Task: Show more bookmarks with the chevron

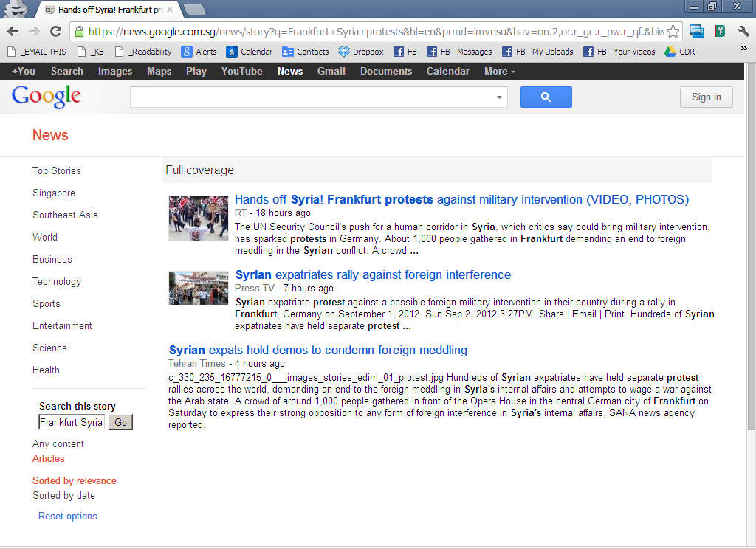Action: pos(743,48)
